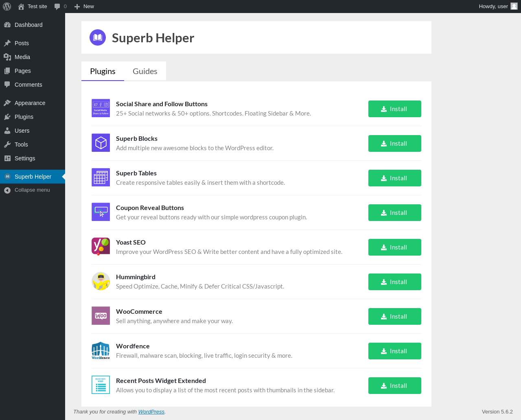
Task: Install the Superb Blocks plugin
Action: pyautogui.click(x=395, y=144)
